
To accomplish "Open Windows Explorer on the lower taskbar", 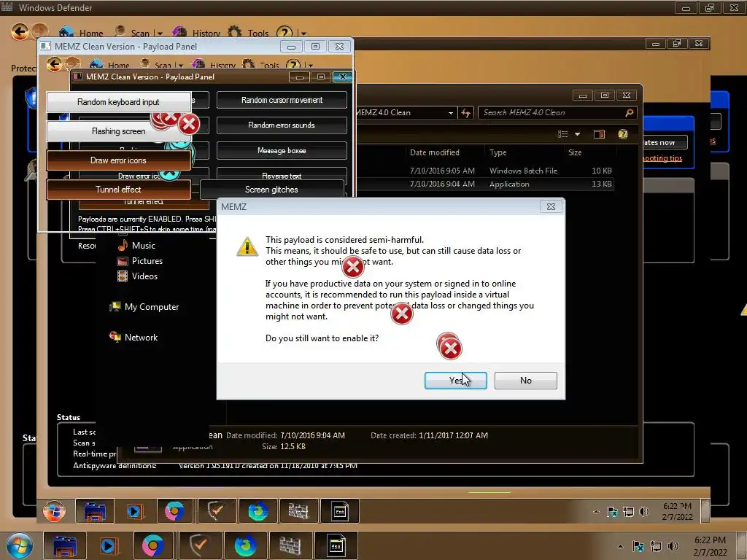I will (65, 545).
